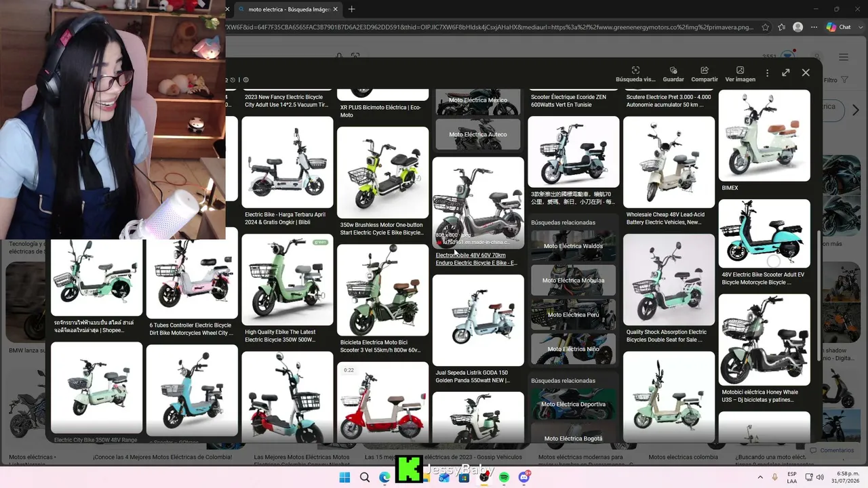868x488 pixels.
Task: Click right carousel arrow on Bing page
Action: pyautogui.click(x=856, y=110)
